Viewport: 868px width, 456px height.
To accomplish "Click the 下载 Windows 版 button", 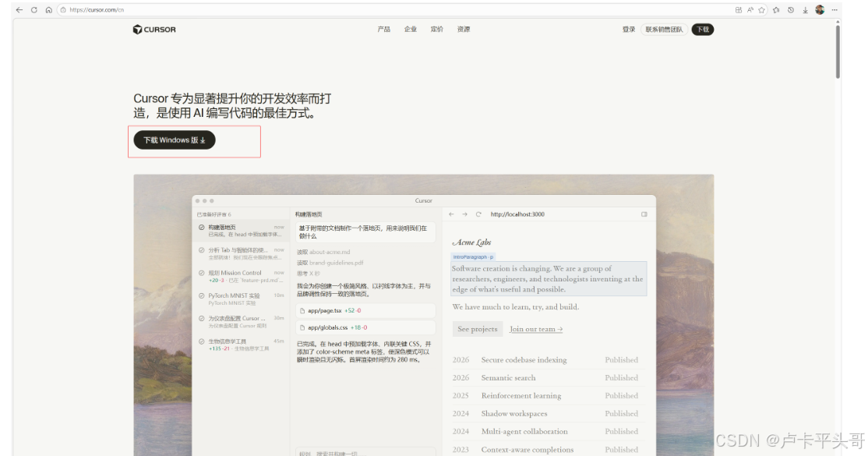I will point(175,140).
